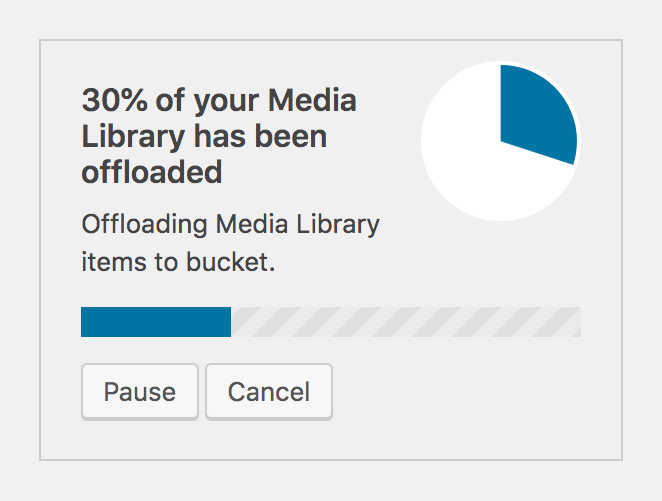
Task: Click the boundary between filled and striped progress
Action: click(231, 322)
